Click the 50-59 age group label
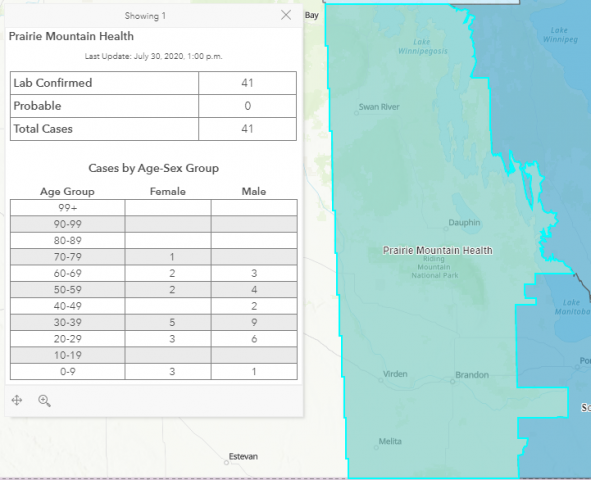The height and width of the screenshot is (480, 591). 67,290
